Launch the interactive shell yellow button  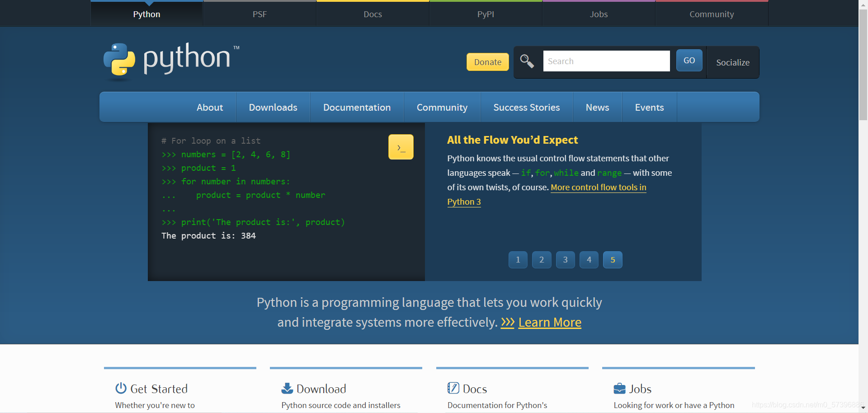401,147
